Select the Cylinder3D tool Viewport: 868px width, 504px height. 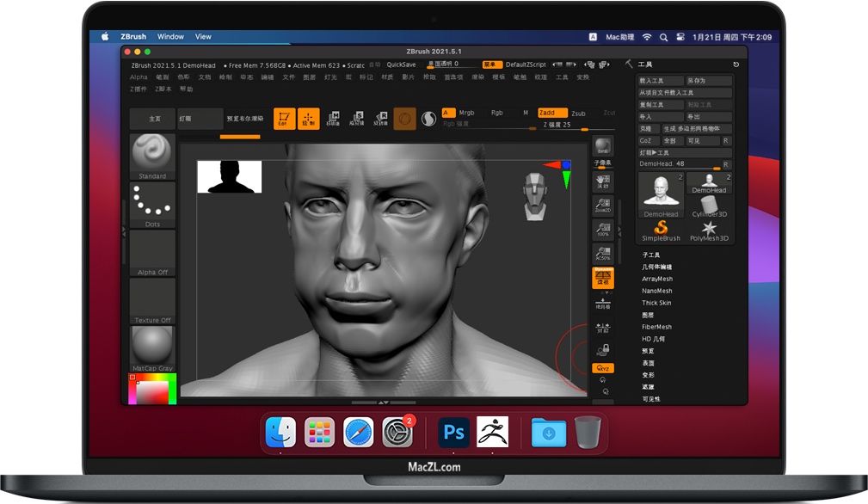pyautogui.click(x=709, y=205)
